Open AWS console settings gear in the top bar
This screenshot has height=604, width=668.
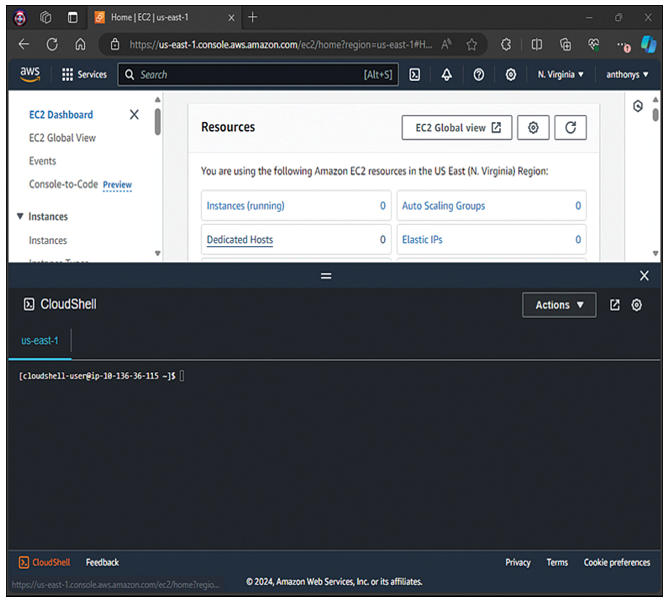tap(510, 75)
